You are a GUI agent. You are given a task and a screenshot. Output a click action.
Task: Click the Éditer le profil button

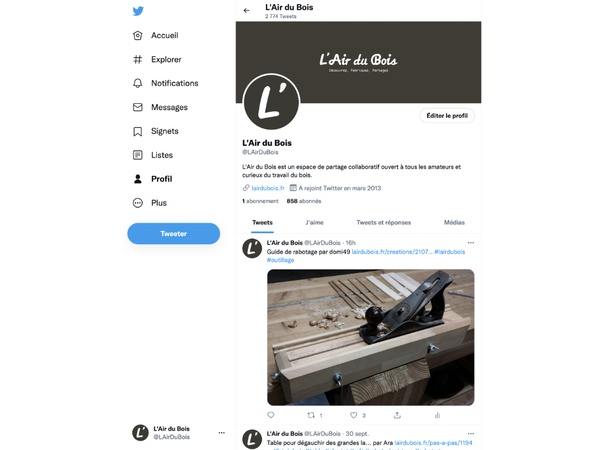pyautogui.click(x=447, y=116)
